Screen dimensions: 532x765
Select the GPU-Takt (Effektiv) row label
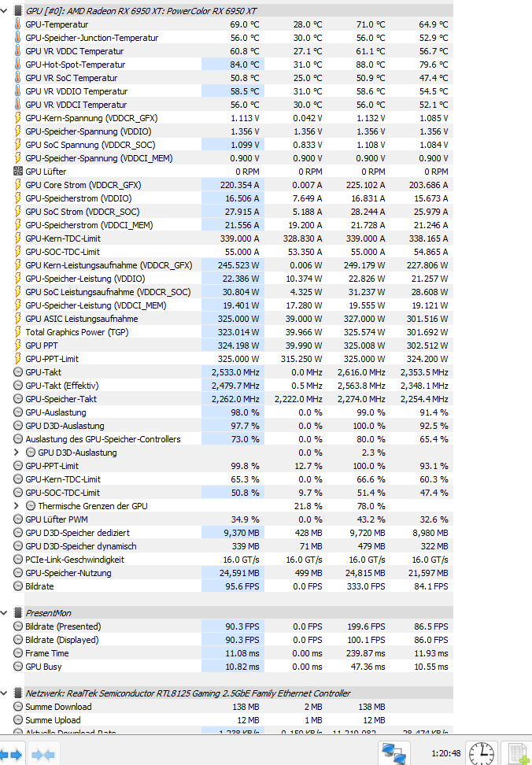(61, 386)
